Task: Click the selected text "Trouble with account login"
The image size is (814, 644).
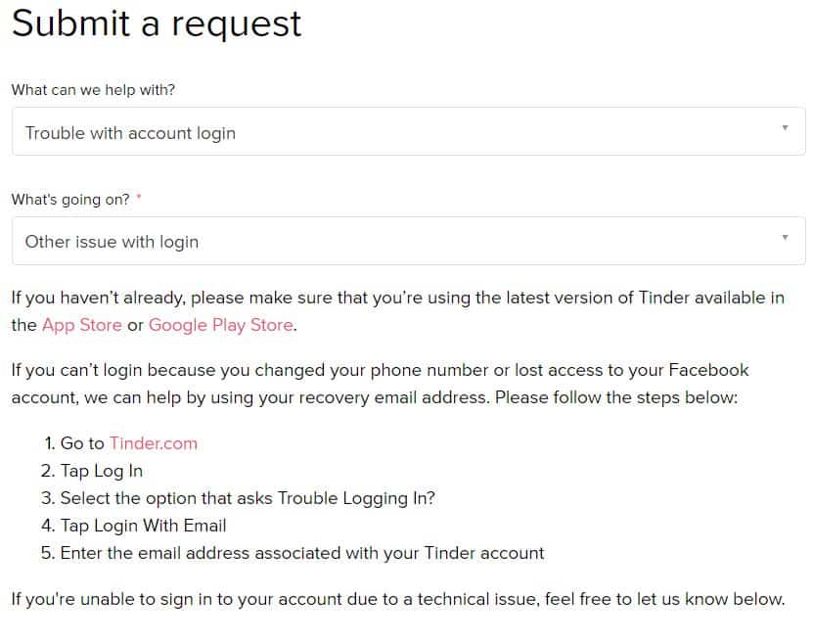Action: 130,133
